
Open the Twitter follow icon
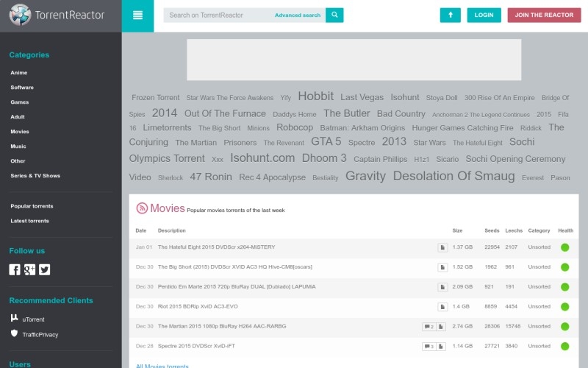click(44, 269)
